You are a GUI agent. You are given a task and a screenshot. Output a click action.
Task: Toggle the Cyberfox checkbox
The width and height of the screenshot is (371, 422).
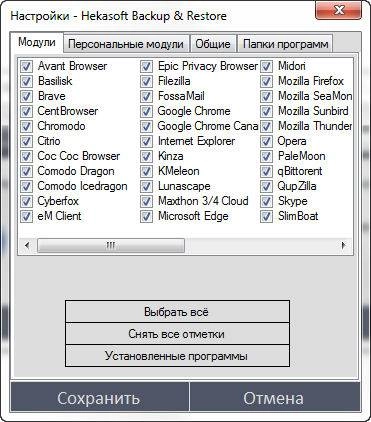click(26, 201)
